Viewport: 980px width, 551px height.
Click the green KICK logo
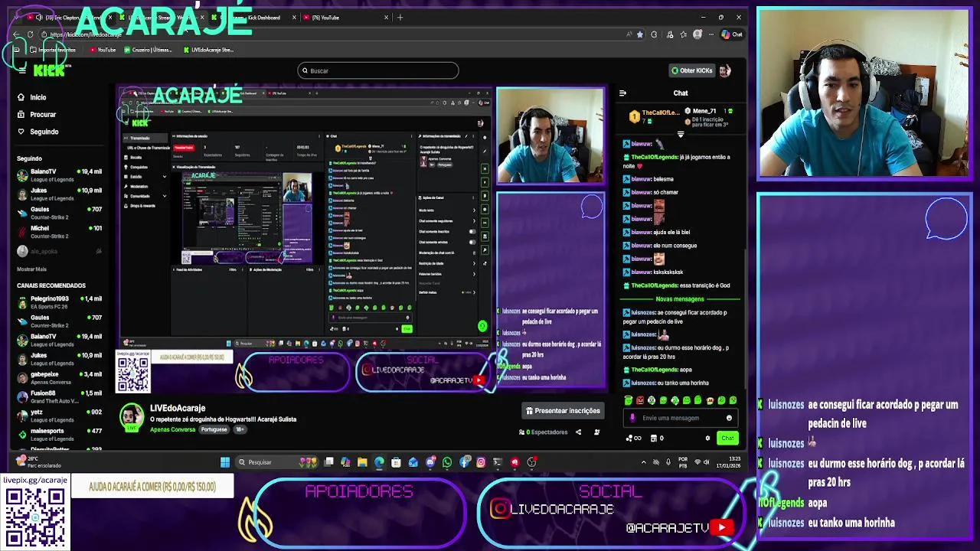coord(49,70)
